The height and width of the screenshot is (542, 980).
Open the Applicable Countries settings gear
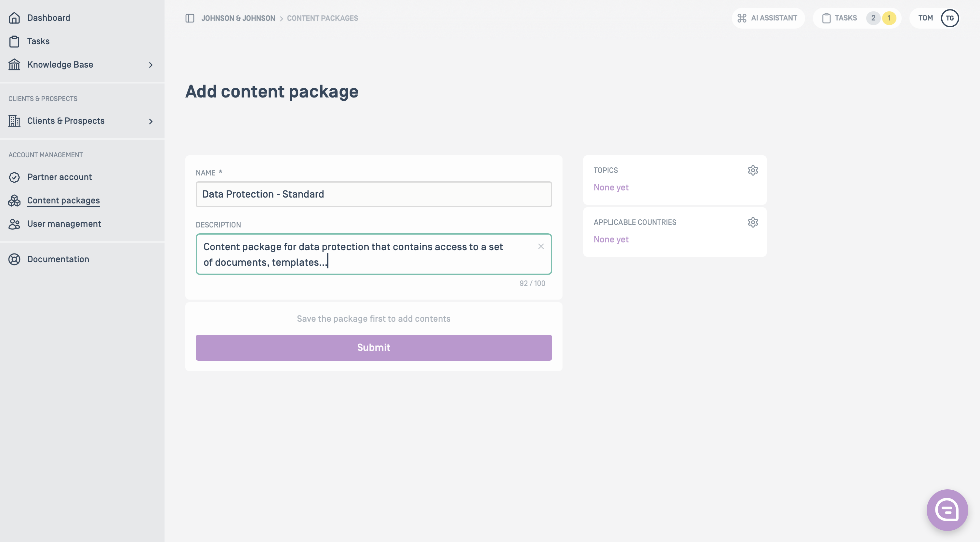tap(753, 222)
